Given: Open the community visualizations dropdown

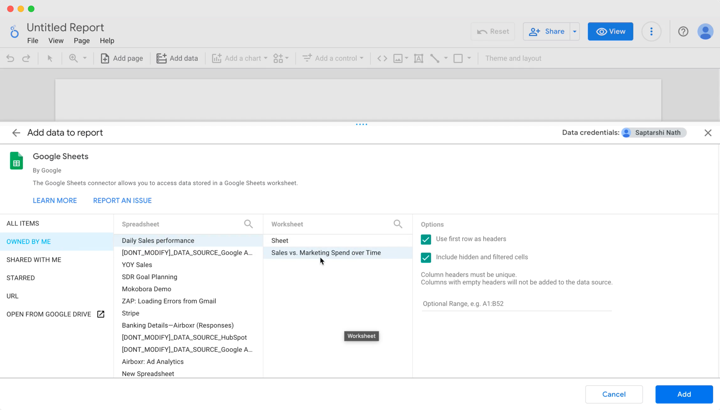Looking at the screenshot, I should (281, 58).
